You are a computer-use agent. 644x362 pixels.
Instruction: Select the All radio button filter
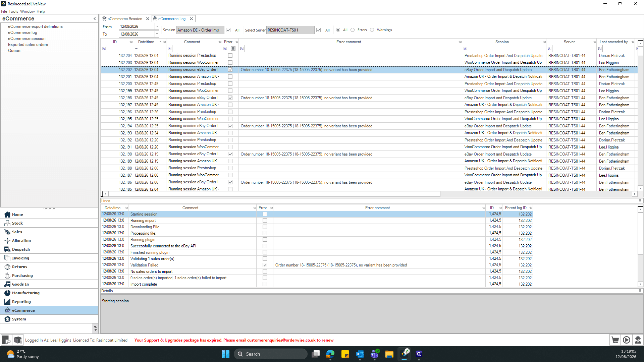(x=338, y=30)
